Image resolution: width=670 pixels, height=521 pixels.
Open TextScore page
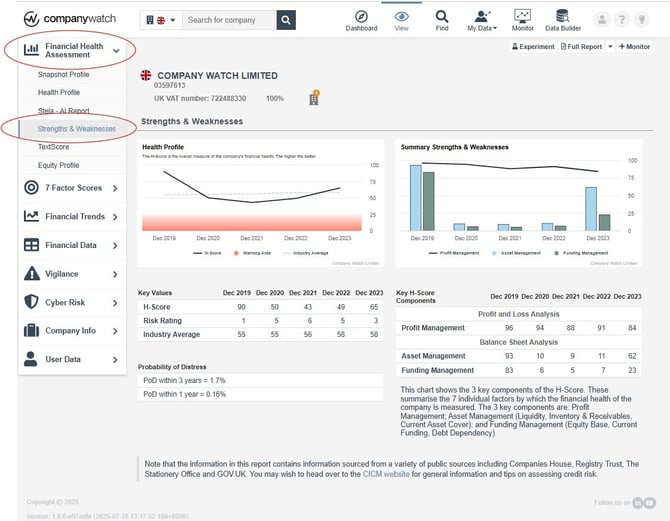click(x=53, y=147)
